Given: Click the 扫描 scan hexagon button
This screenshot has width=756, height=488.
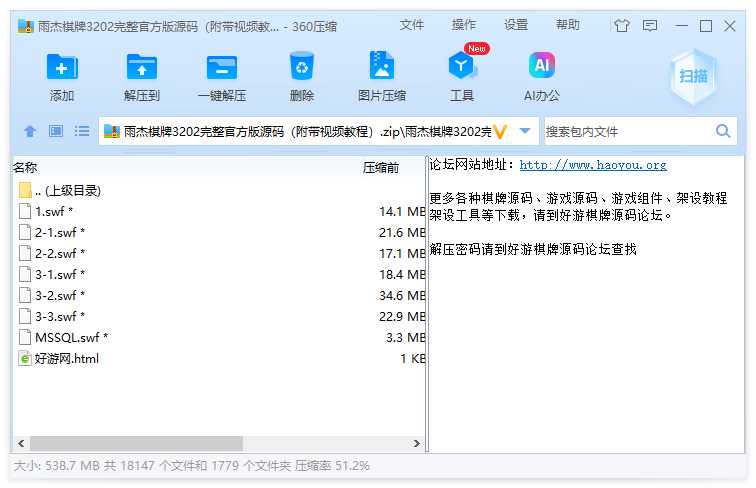Looking at the screenshot, I should [693, 76].
